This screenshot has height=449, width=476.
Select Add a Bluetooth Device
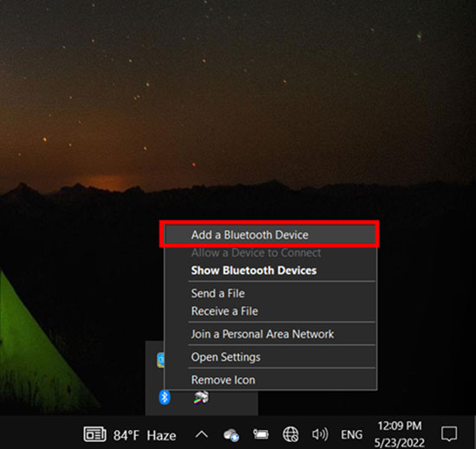tap(270, 234)
